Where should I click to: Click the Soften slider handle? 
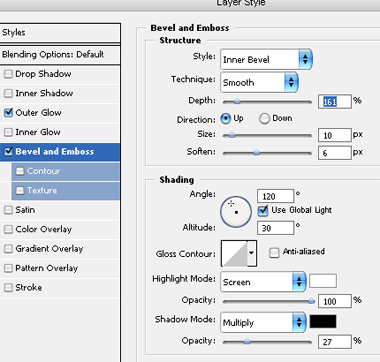tap(256, 153)
